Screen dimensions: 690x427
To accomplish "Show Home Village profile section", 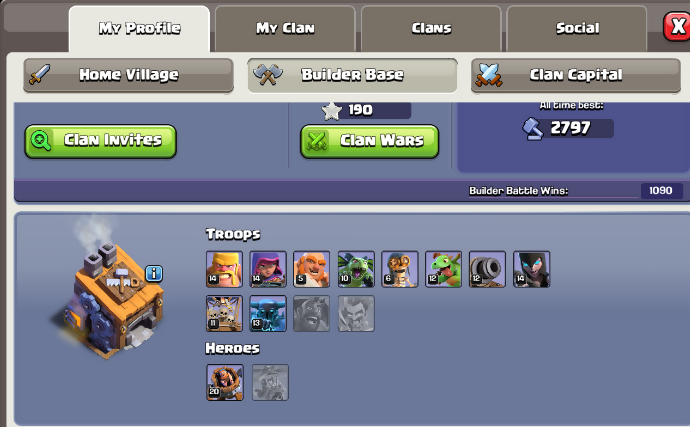I will pos(128,75).
